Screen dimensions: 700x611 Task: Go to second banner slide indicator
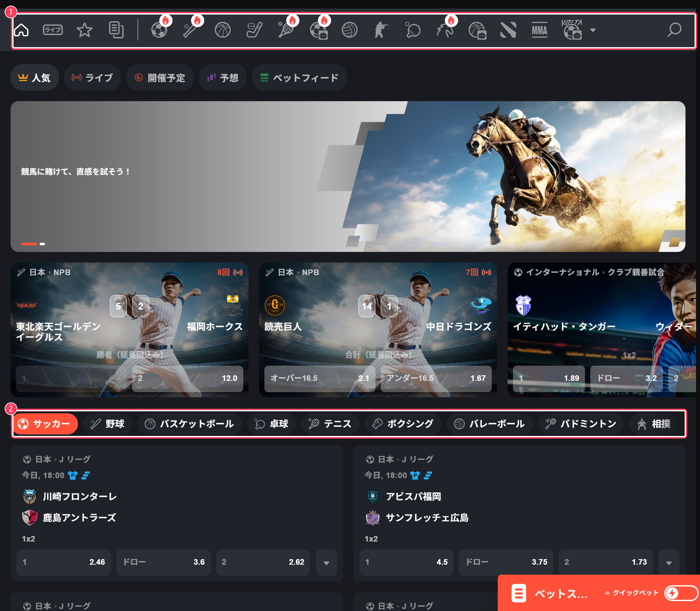[x=42, y=244]
